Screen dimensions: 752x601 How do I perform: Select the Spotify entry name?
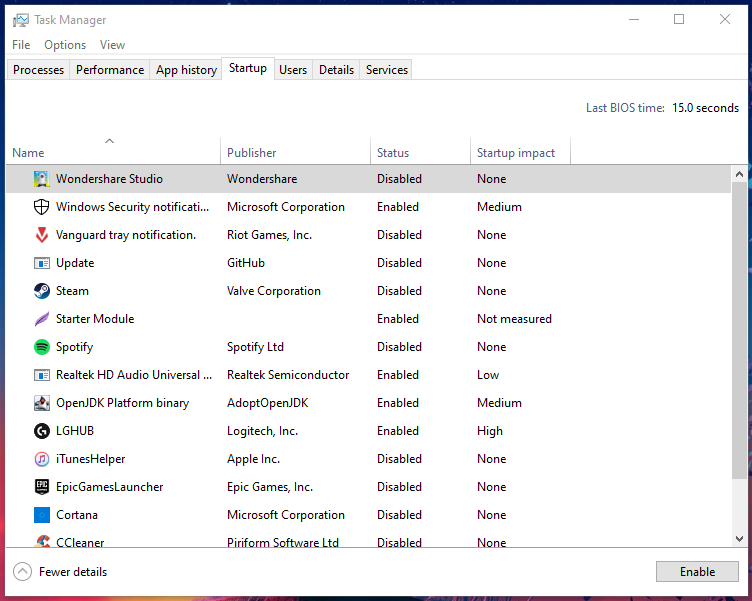point(74,347)
